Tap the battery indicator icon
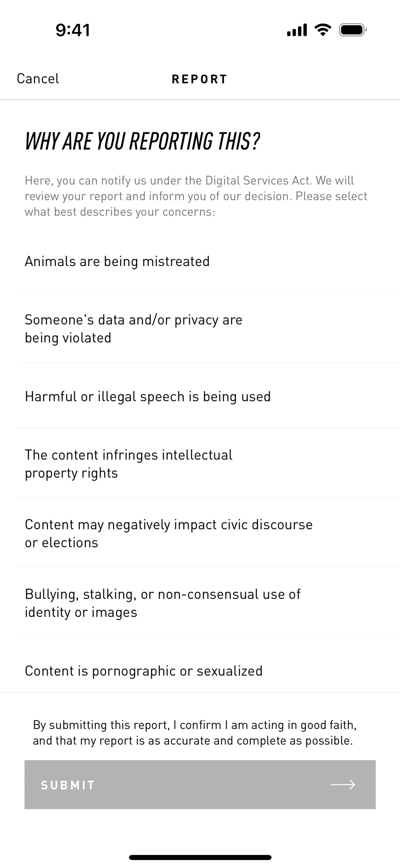400x868 pixels. (x=352, y=30)
